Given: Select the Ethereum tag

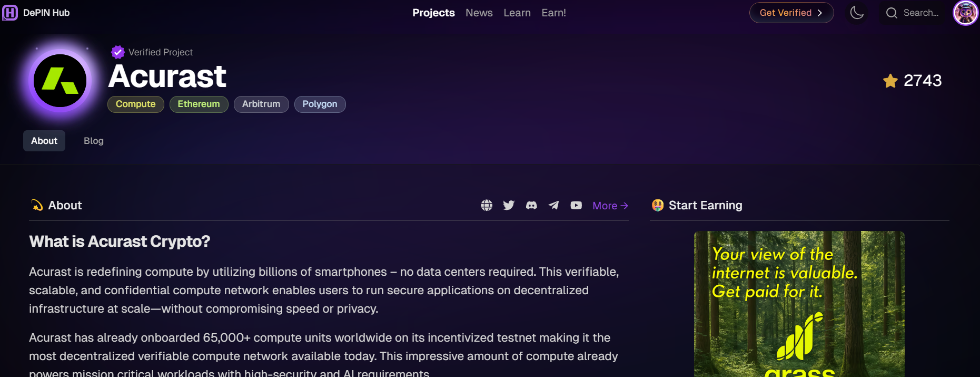Looking at the screenshot, I should pos(199,104).
